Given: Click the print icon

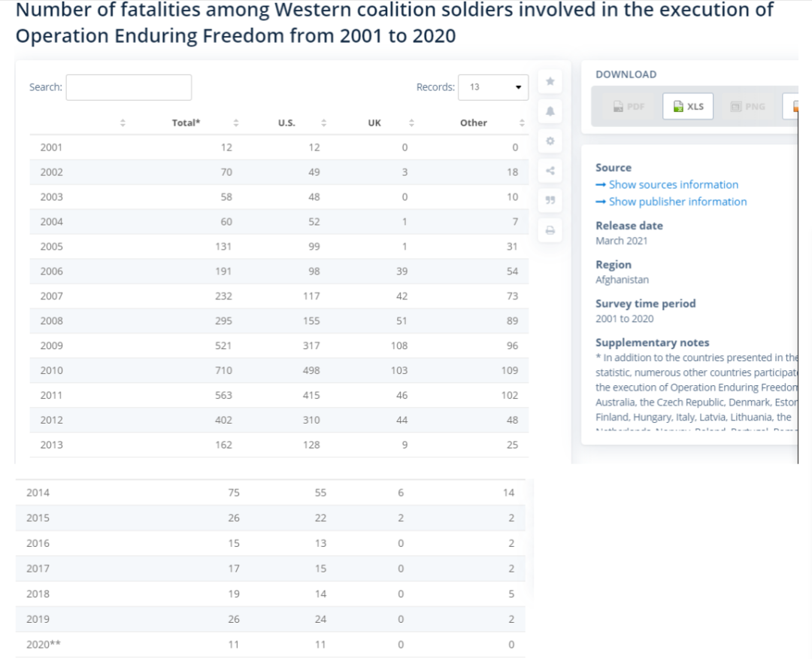Looking at the screenshot, I should [x=550, y=230].
